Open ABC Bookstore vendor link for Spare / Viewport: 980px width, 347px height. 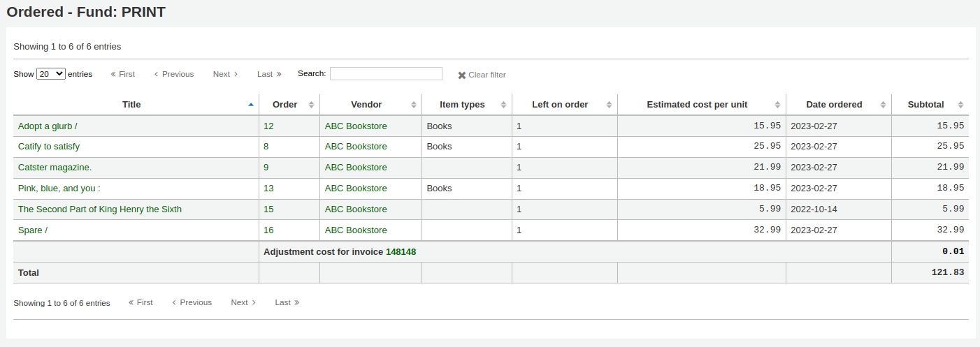point(356,230)
